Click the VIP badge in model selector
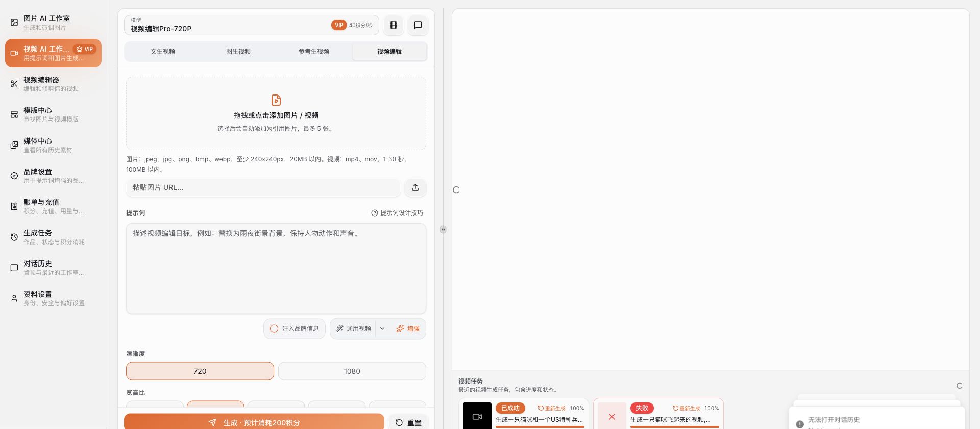Image resolution: width=980 pixels, height=429 pixels. click(339, 25)
